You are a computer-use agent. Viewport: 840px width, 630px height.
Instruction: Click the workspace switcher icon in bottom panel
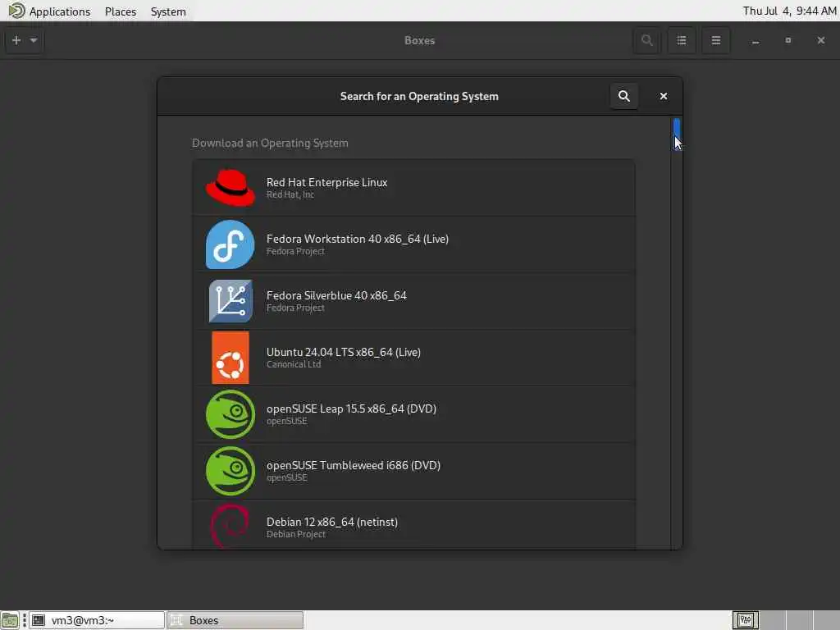coord(745,620)
